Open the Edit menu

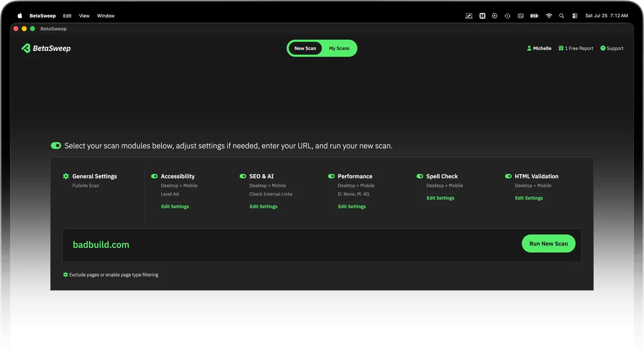coord(67,16)
